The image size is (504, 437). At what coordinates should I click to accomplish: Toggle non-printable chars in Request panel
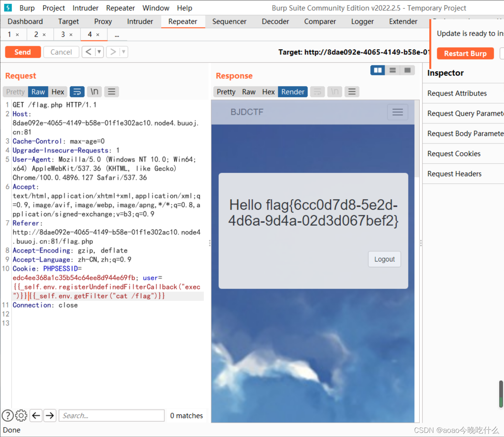point(94,92)
